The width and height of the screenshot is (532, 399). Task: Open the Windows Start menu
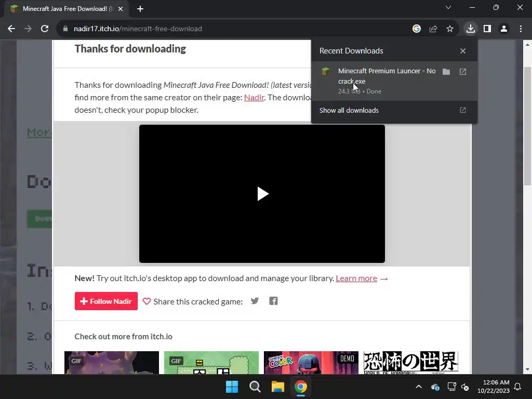(232, 387)
